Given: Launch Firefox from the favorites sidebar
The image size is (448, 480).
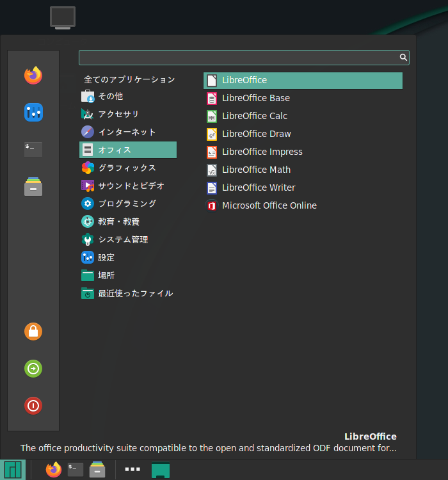Looking at the screenshot, I should click(33, 76).
